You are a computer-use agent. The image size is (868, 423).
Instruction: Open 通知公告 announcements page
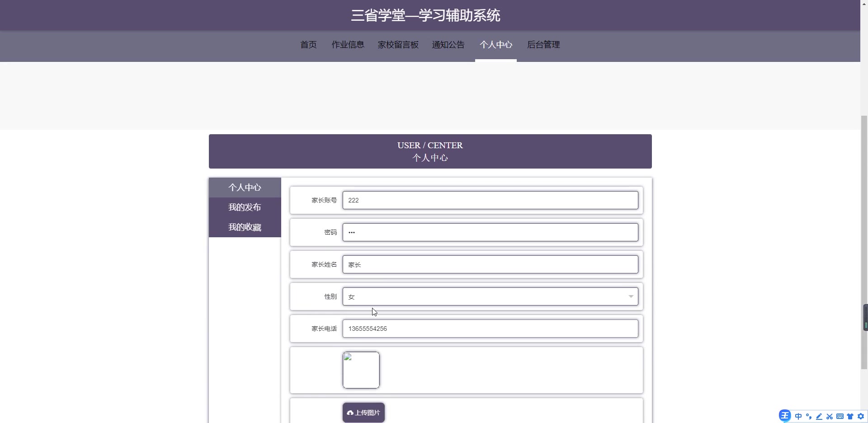coord(448,45)
